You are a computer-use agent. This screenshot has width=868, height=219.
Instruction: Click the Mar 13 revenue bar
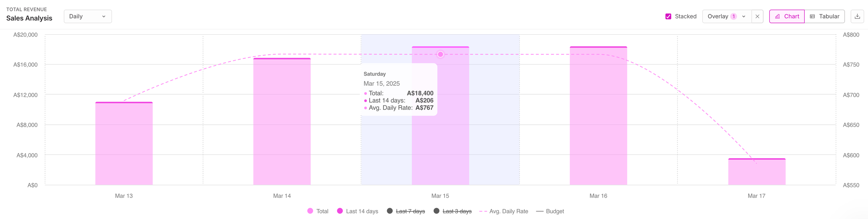[x=124, y=144]
